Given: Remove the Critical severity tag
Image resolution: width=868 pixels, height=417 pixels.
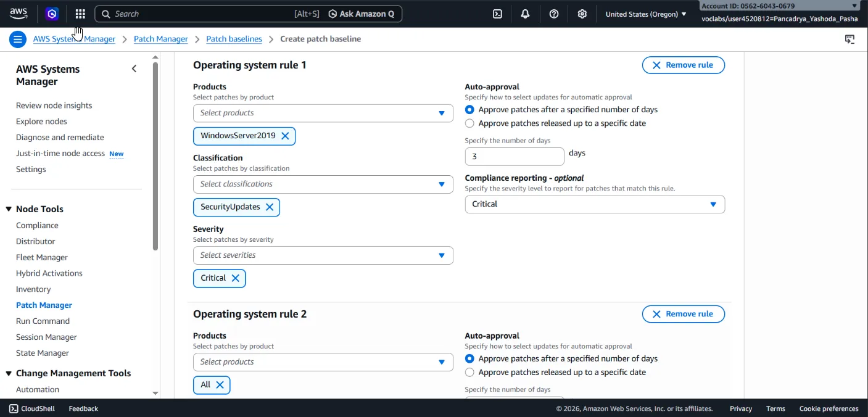Looking at the screenshot, I should coord(235,278).
